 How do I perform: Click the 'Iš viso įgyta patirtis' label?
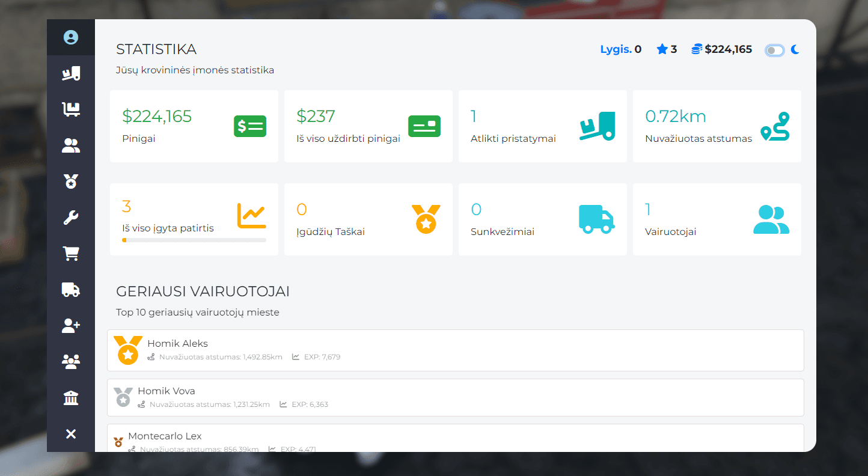point(168,228)
